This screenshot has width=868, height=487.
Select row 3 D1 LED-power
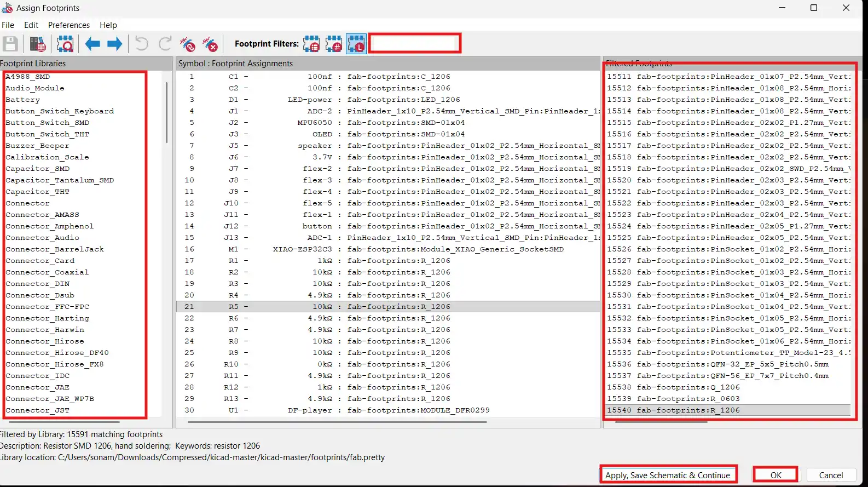[x=388, y=100]
